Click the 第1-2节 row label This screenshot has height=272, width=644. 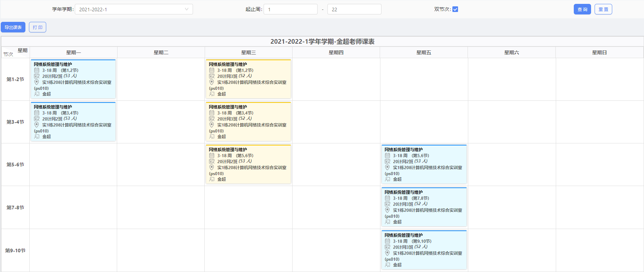[x=15, y=79]
